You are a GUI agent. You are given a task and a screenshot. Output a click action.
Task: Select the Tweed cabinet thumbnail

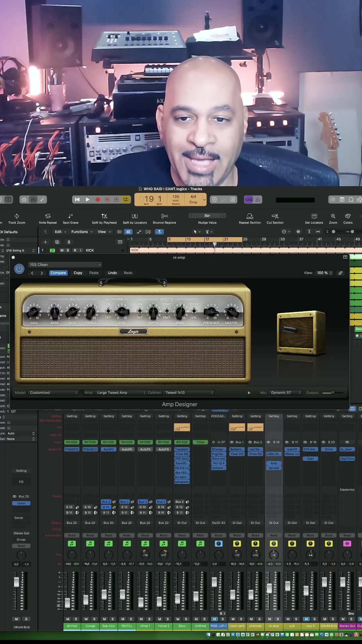pyautogui.click(x=301, y=332)
